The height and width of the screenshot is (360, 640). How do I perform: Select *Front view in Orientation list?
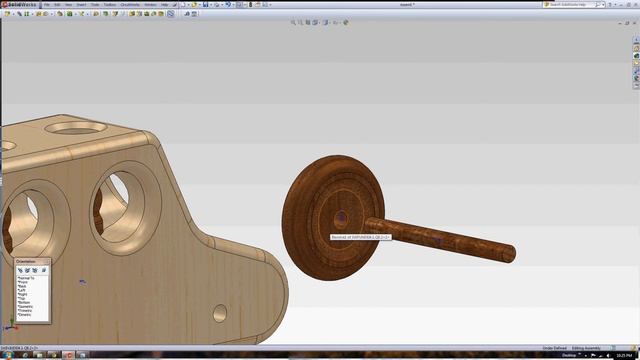(23, 282)
